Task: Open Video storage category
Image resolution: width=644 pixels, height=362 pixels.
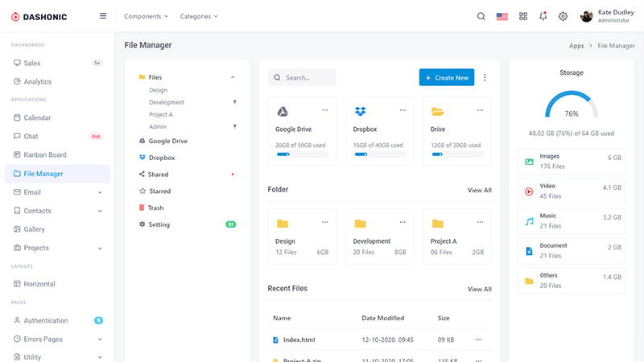Action: (x=572, y=191)
